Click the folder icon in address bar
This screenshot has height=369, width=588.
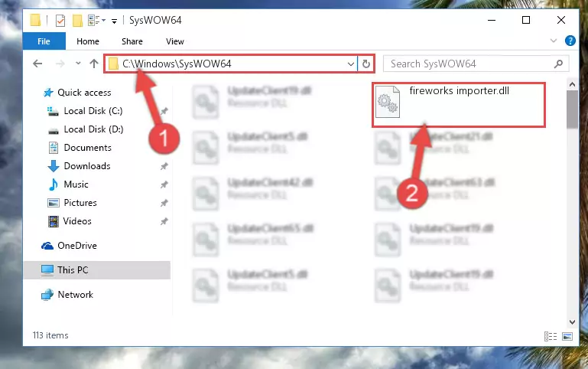click(113, 64)
